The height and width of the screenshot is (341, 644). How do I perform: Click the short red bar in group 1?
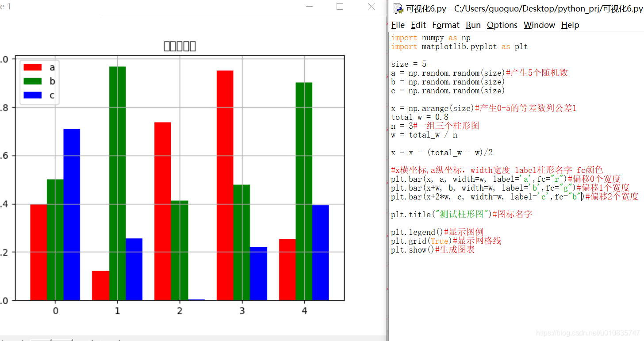pos(101,286)
